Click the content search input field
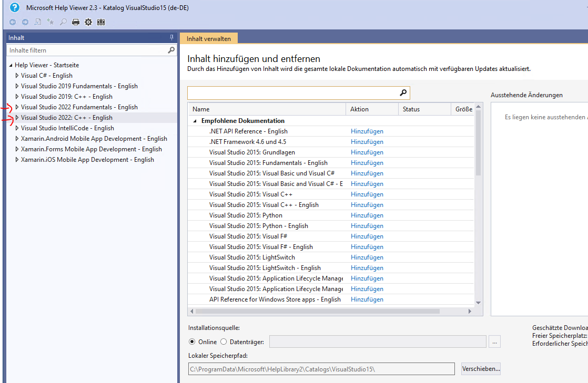588x383 pixels. (293, 92)
